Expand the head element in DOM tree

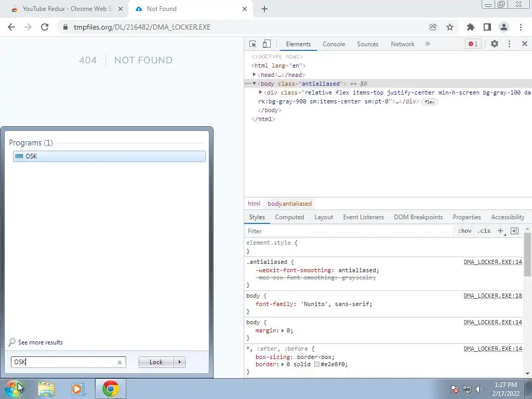pos(254,75)
